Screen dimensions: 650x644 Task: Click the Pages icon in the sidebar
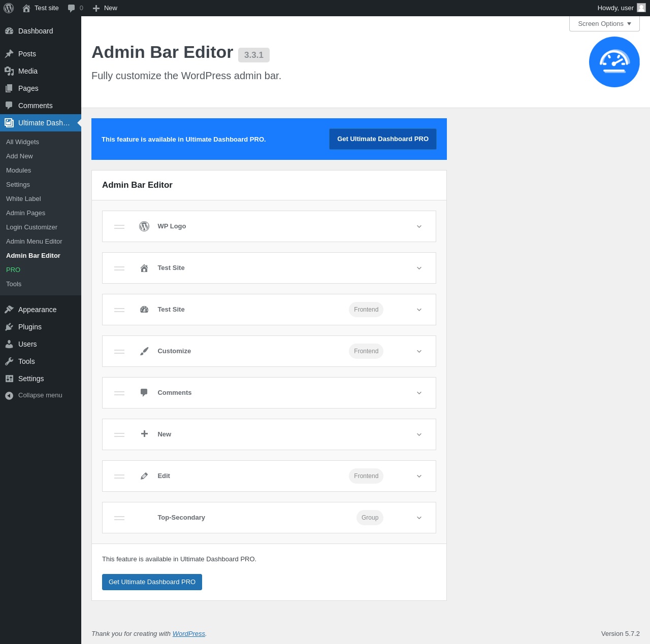pyautogui.click(x=9, y=88)
